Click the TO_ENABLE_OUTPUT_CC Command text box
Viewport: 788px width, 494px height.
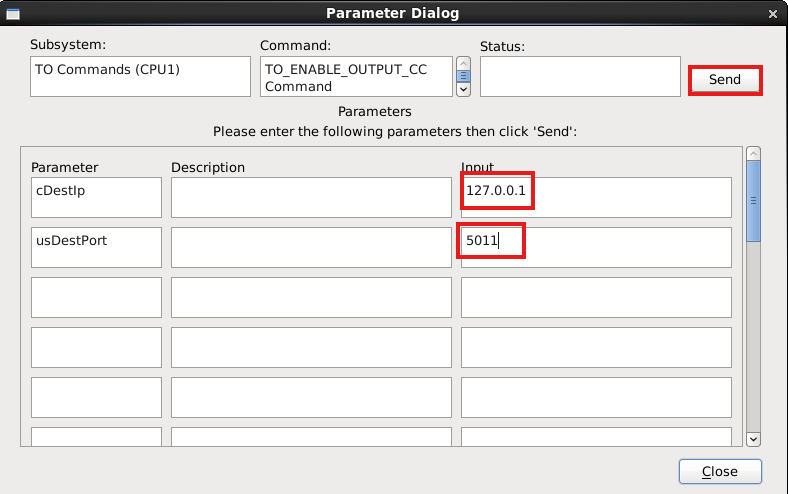pos(357,77)
